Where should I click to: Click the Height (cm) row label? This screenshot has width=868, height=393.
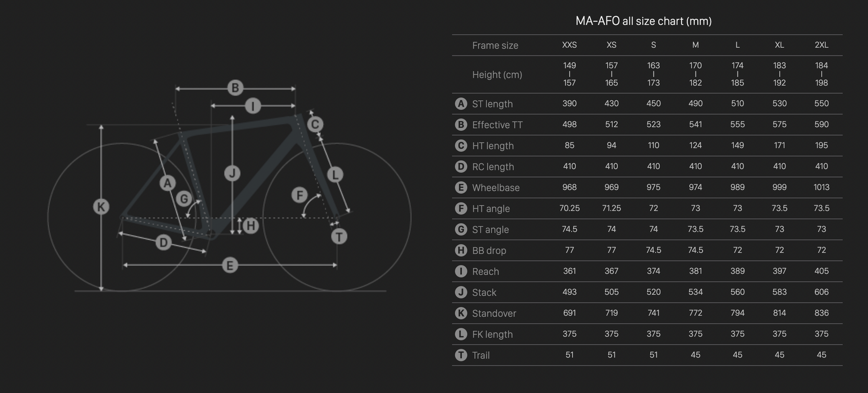click(x=497, y=75)
